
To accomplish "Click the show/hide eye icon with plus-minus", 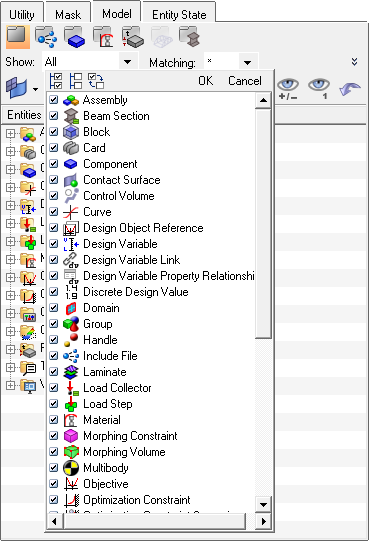I will [x=288, y=89].
